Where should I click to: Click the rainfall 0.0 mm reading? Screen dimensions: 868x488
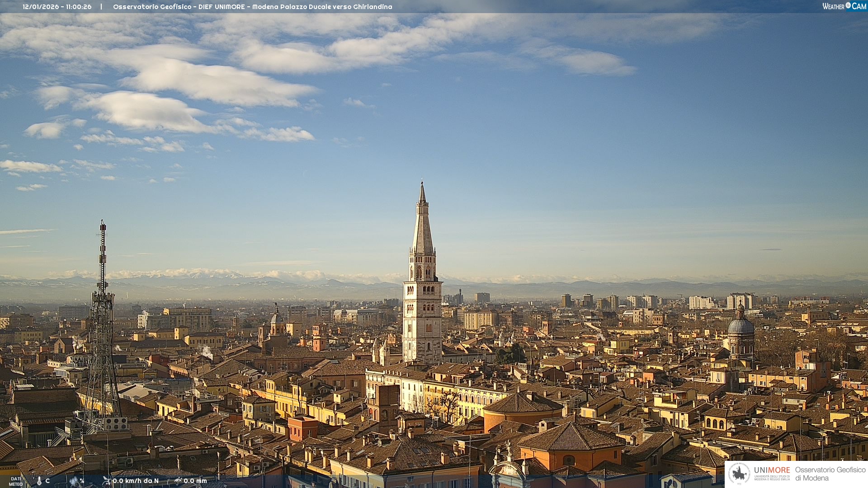195,481
